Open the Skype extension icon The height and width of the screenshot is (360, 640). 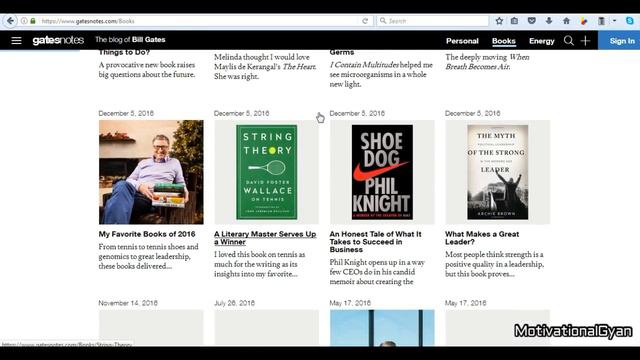(630, 21)
